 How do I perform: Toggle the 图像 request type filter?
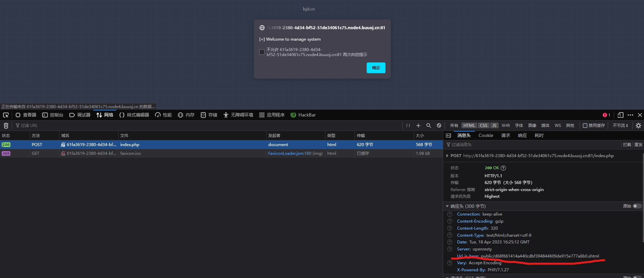point(532,126)
